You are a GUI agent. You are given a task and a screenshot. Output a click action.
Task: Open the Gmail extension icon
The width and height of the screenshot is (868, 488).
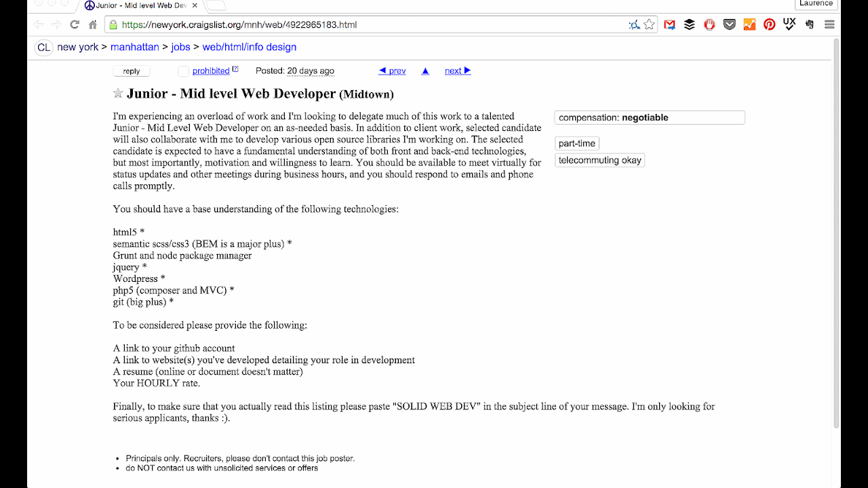(x=669, y=24)
